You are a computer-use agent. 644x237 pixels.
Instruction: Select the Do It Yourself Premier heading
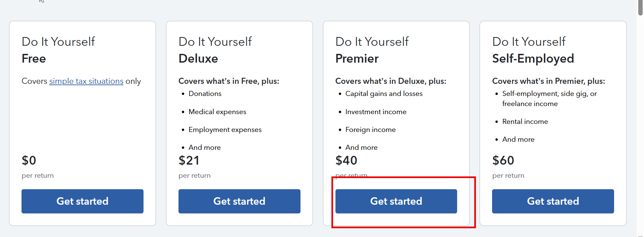pyautogui.click(x=372, y=50)
